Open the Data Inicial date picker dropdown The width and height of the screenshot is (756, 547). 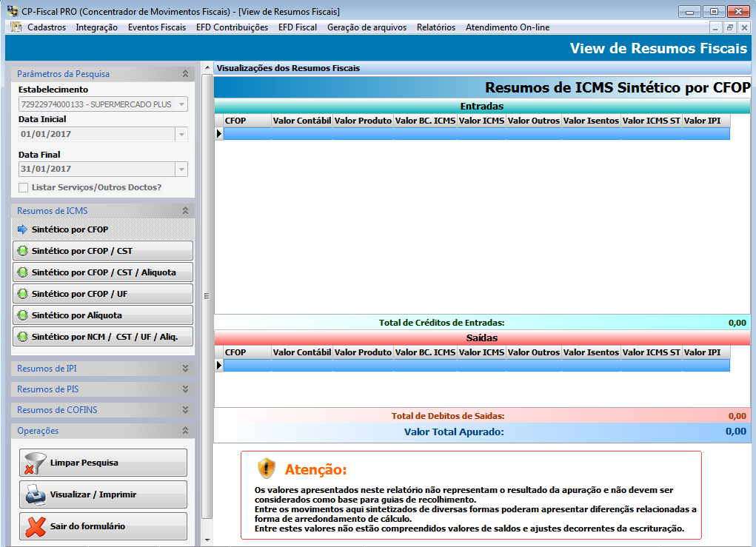[181, 135]
